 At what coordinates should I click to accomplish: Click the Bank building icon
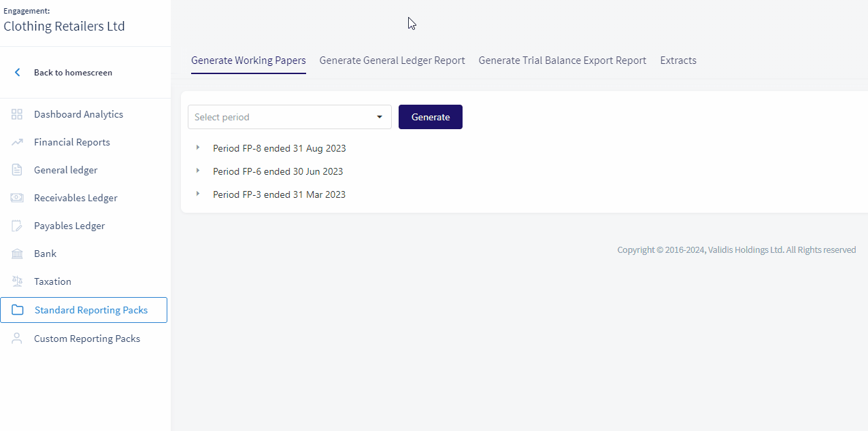pyautogui.click(x=16, y=253)
